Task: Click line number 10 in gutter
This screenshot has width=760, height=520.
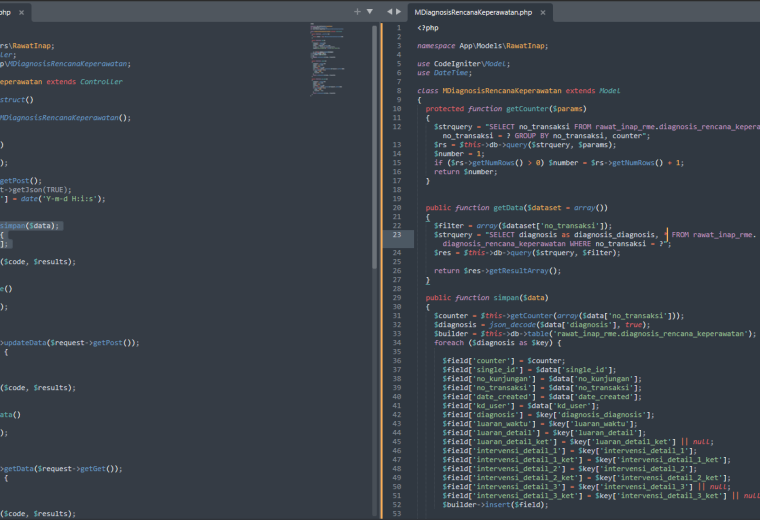Action: coord(397,109)
